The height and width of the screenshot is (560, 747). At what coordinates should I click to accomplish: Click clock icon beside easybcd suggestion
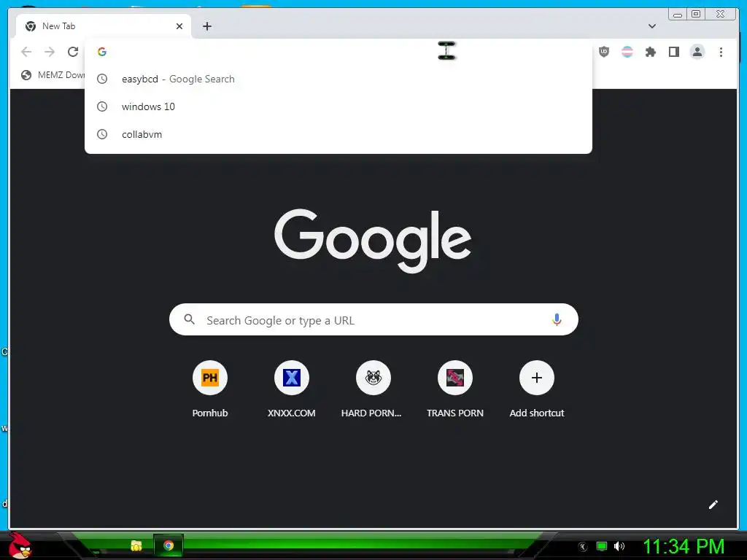click(x=102, y=79)
